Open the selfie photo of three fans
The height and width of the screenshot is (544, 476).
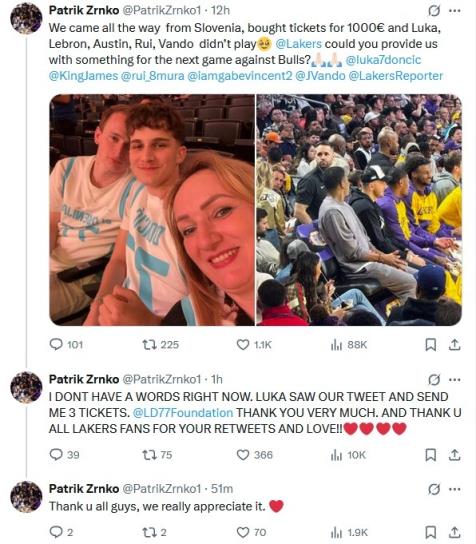point(152,210)
